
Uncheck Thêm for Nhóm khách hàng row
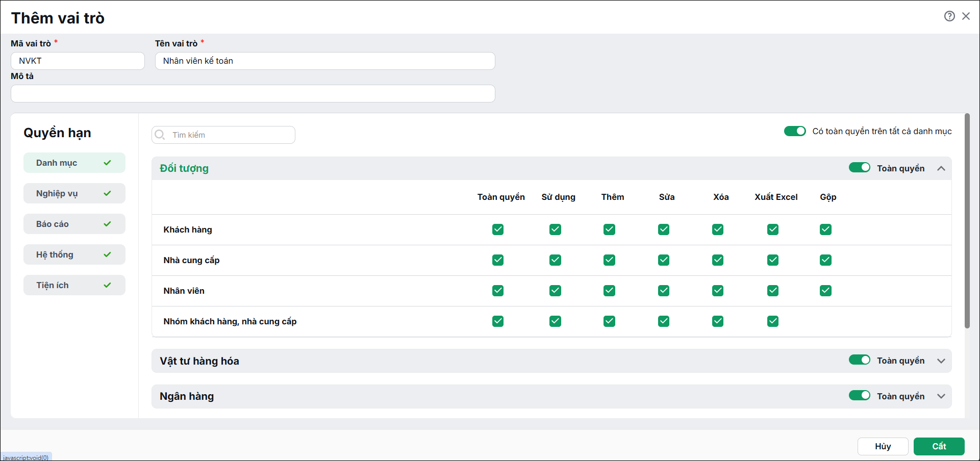pos(609,321)
